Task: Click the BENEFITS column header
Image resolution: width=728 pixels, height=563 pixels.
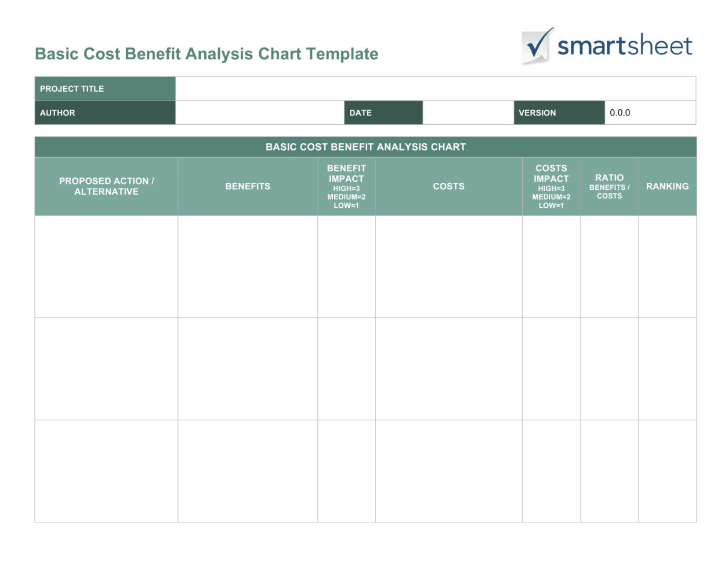Action: click(248, 186)
